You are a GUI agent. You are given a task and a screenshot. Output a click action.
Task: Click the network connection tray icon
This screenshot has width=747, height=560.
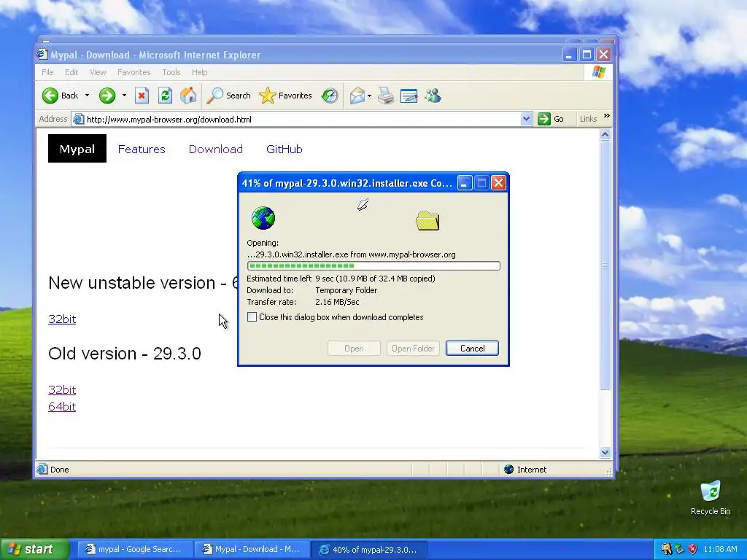tap(679, 549)
